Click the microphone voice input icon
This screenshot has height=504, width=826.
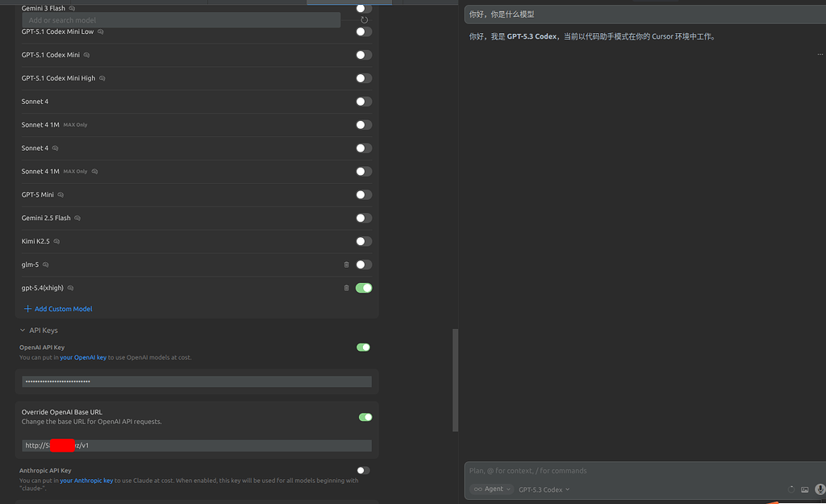(820, 489)
